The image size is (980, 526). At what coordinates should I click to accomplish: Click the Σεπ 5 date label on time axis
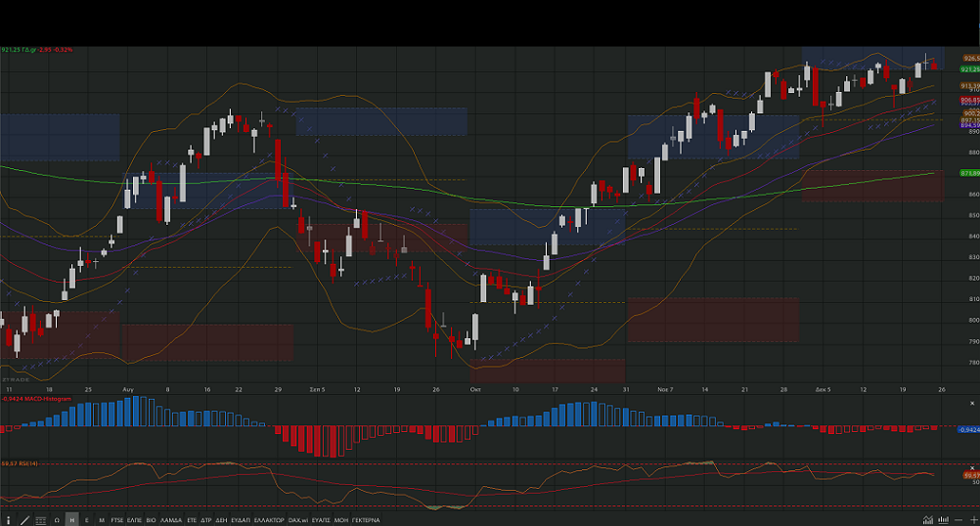click(x=318, y=389)
